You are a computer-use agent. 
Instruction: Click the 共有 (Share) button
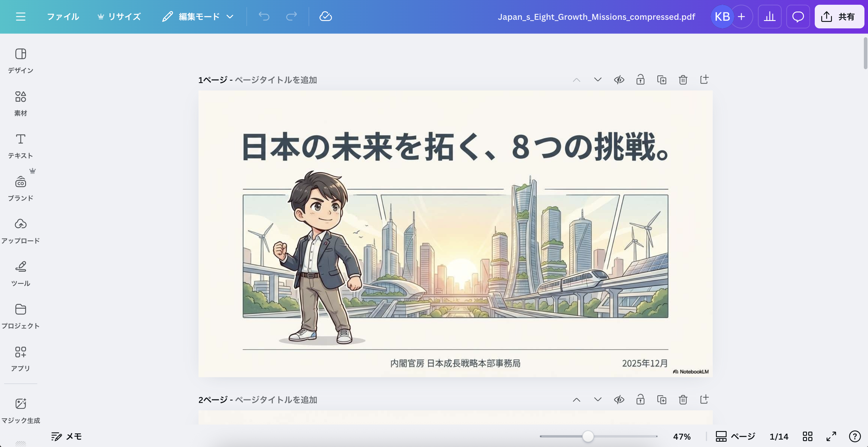839,17
